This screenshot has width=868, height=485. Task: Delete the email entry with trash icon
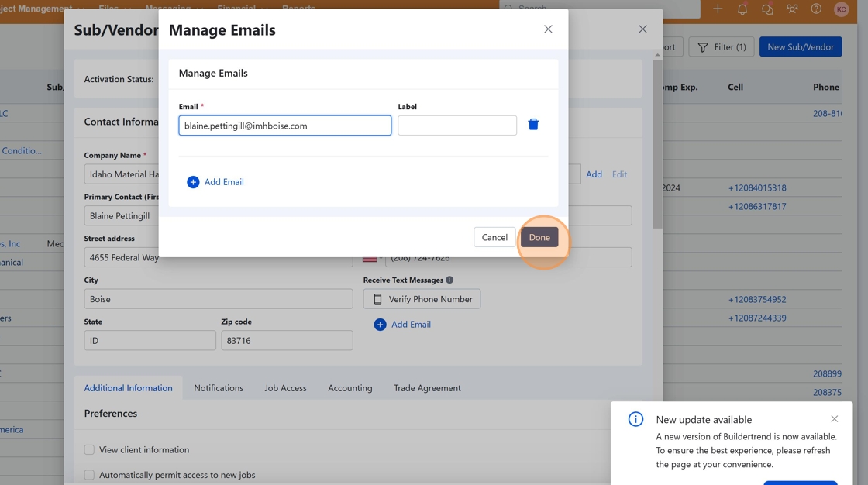[533, 125]
